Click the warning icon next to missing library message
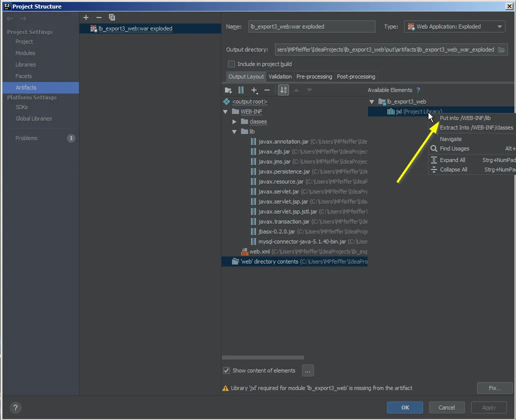Image resolution: width=516 pixels, height=420 pixels. [225, 388]
